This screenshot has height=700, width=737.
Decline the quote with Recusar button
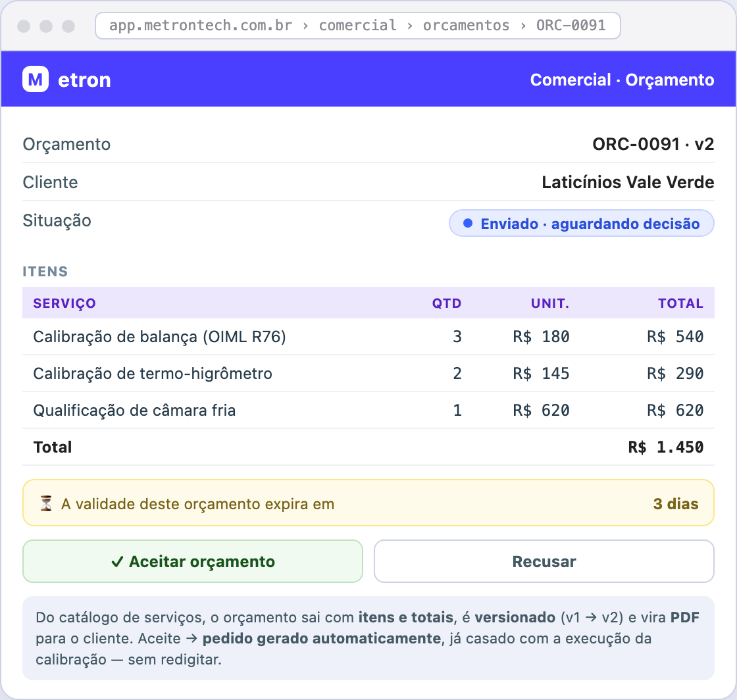coord(544,561)
